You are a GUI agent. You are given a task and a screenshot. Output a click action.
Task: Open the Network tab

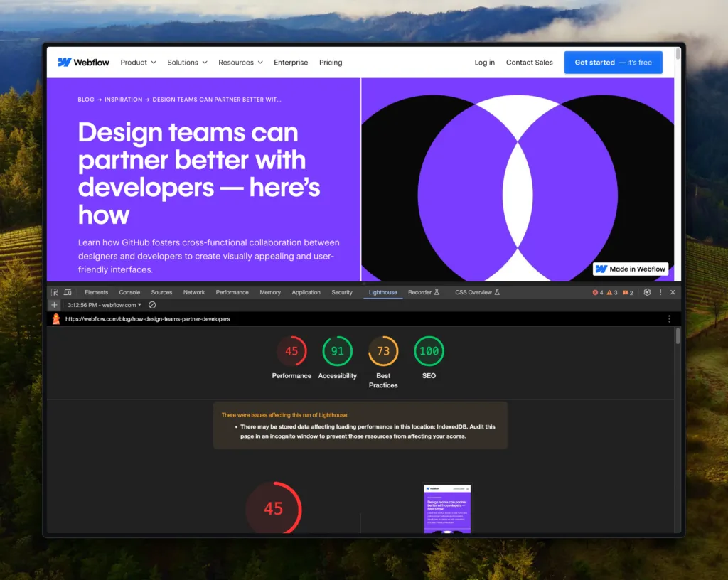point(194,292)
